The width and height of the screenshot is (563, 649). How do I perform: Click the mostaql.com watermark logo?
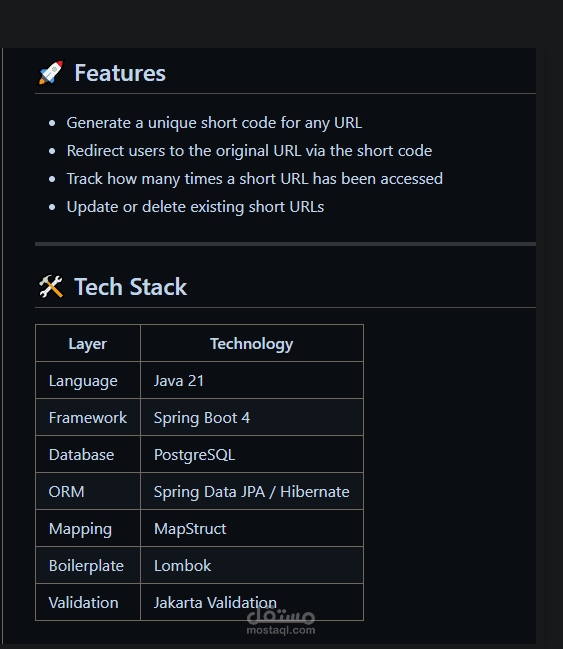click(281, 621)
